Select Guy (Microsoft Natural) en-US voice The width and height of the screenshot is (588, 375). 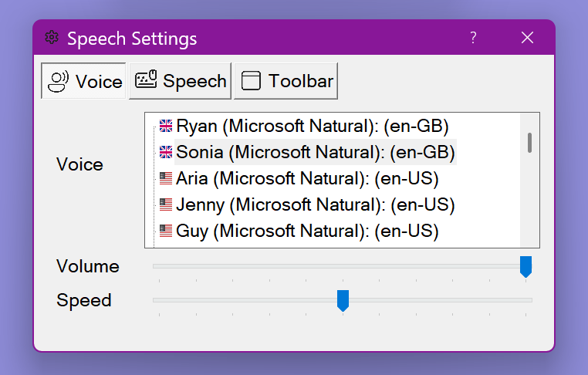coord(307,231)
